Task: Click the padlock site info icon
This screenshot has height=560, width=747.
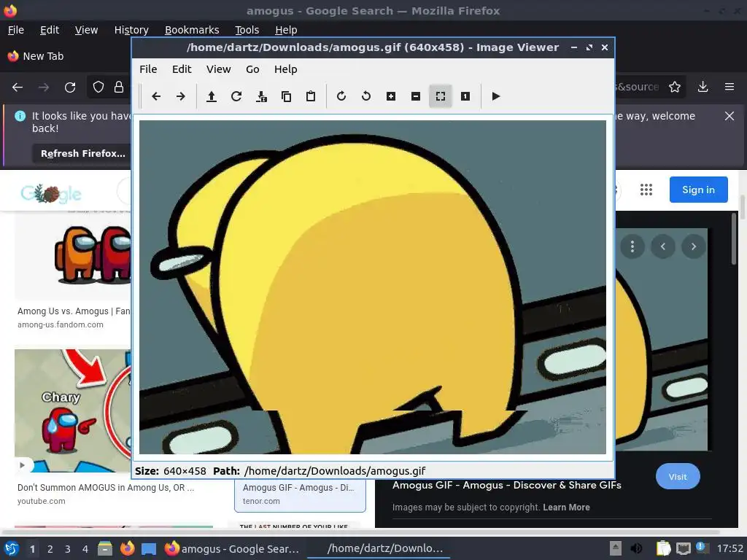Action: (119, 87)
